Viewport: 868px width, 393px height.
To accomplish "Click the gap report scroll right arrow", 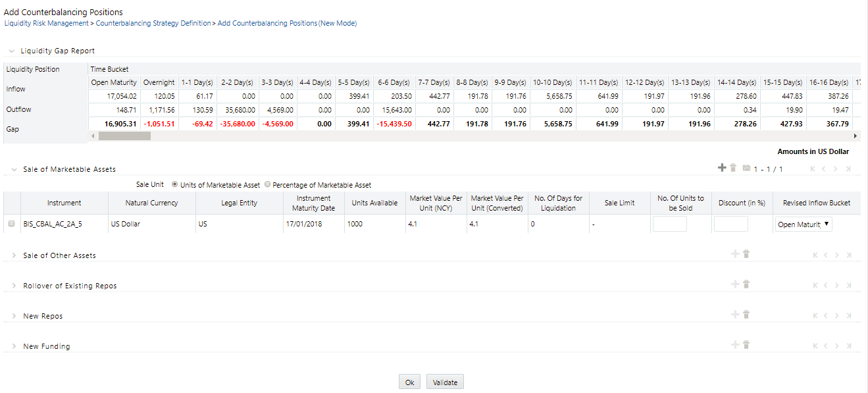I will pos(855,136).
